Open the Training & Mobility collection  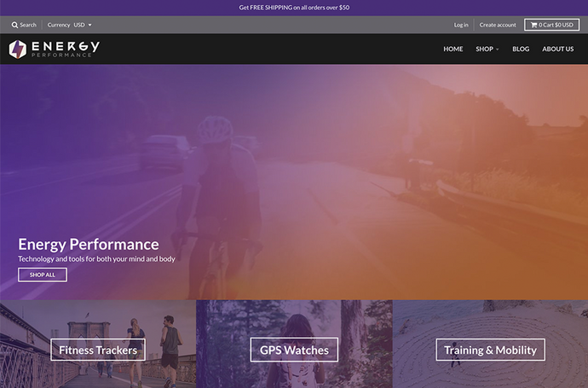(490, 350)
